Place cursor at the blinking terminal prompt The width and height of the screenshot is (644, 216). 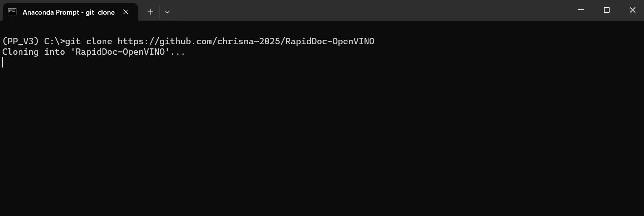click(3, 62)
